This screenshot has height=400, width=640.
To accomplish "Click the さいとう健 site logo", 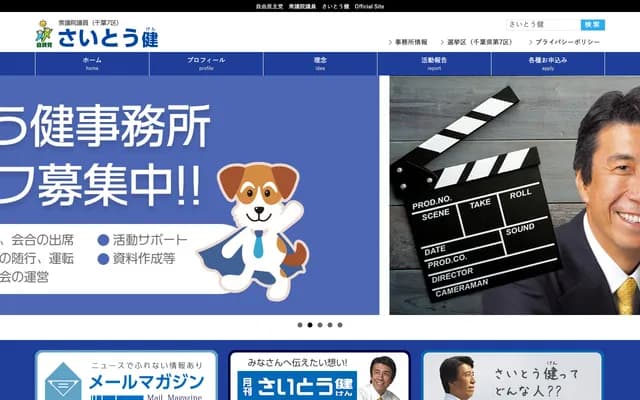I will click(x=108, y=38).
